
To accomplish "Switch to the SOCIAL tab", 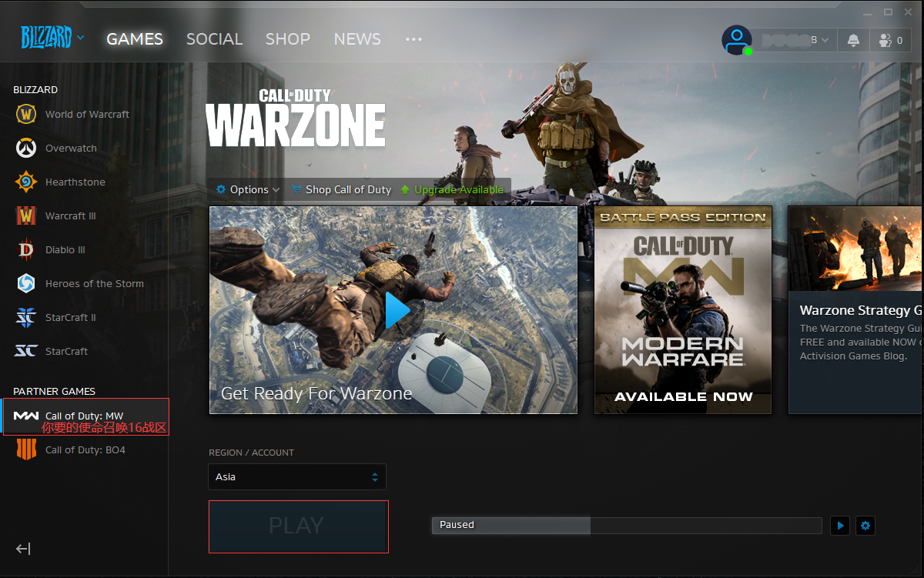I will click(214, 39).
